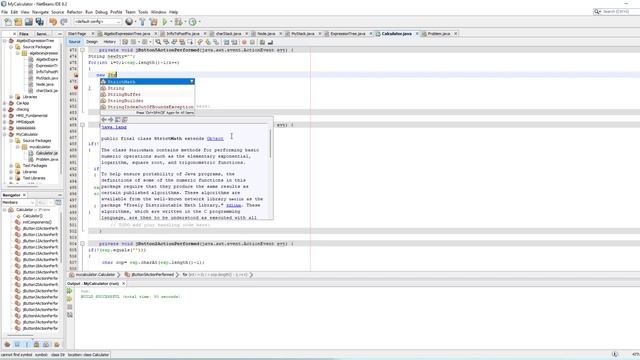This screenshot has width=640, height=360.
Task: Follow the java.lang link in Javadoc popup
Action: pyautogui.click(x=114, y=127)
